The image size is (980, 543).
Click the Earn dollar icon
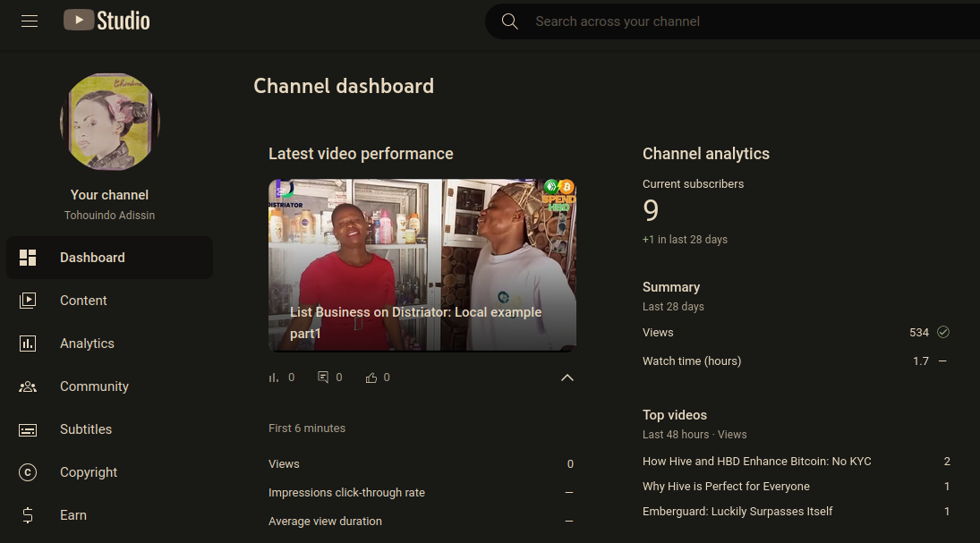28,515
